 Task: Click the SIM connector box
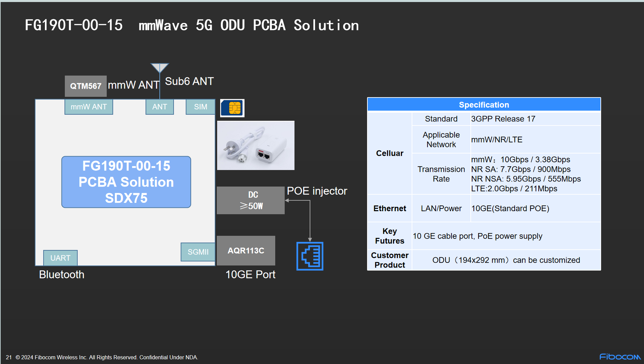201,107
